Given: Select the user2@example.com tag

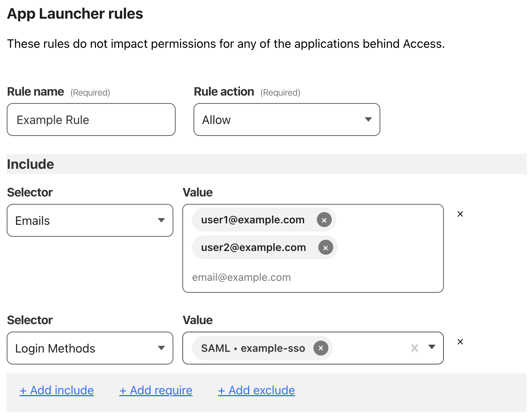Looking at the screenshot, I should 253,247.
